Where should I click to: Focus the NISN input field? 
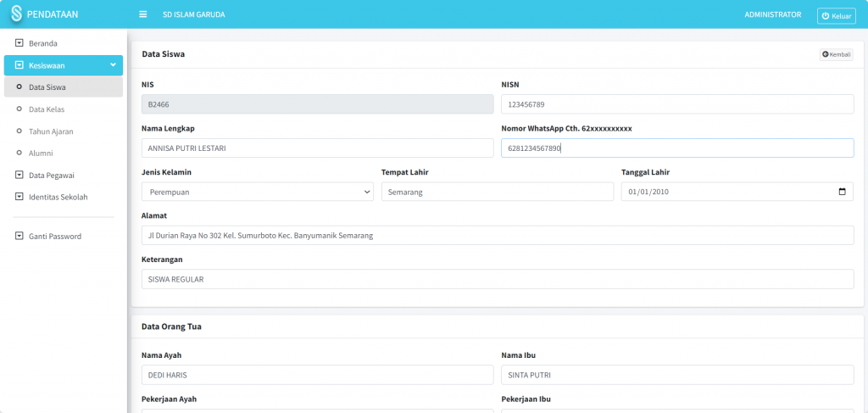click(x=677, y=104)
